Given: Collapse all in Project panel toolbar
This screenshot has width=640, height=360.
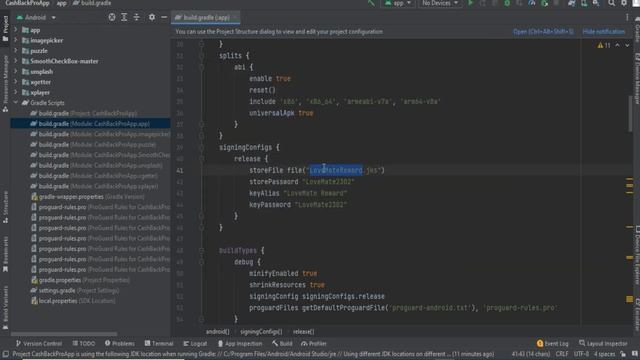Looking at the screenshot, I should click(x=136, y=17).
